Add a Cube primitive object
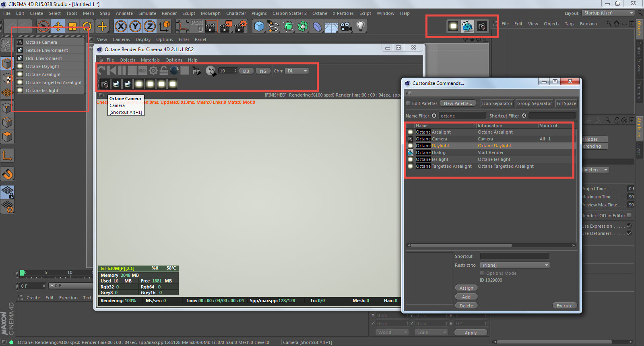This screenshot has width=644, height=346. pos(259,27)
